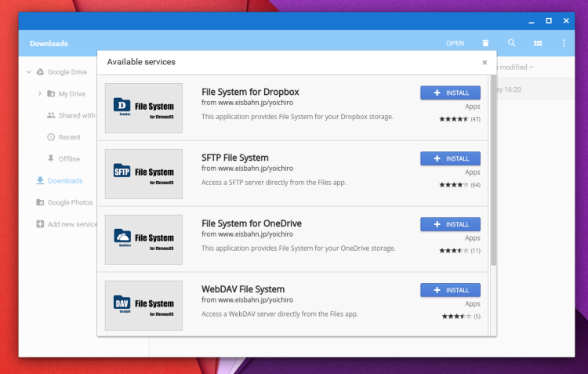Click the Dropbox service description text
This screenshot has width=588, height=374.
pyautogui.click(x=297, y=117)
